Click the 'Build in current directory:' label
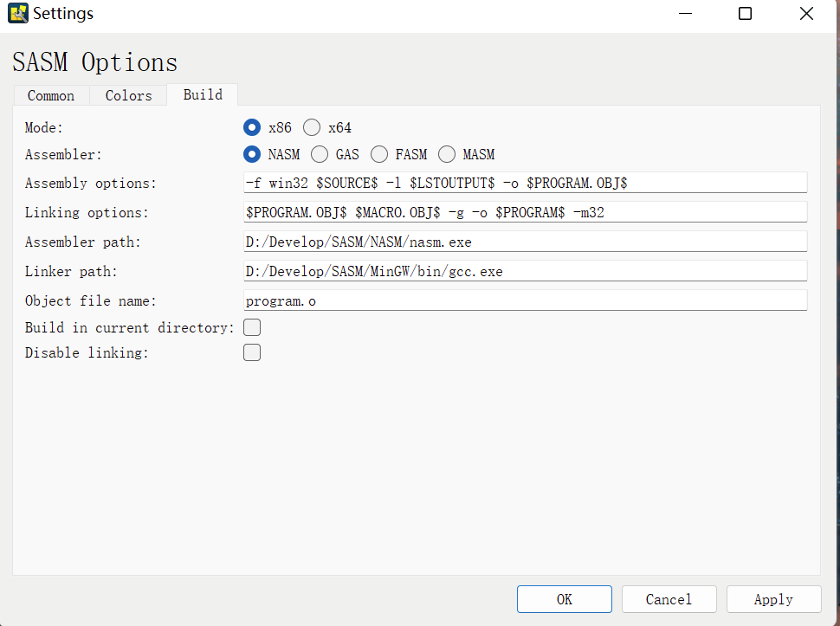Viewport: 840px width, 626px height. click(130, 328)
